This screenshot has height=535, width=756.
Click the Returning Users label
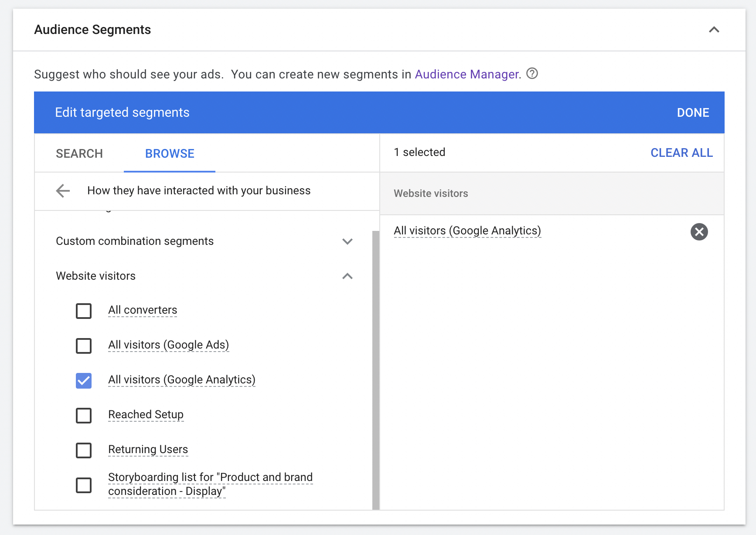point(148,450)
